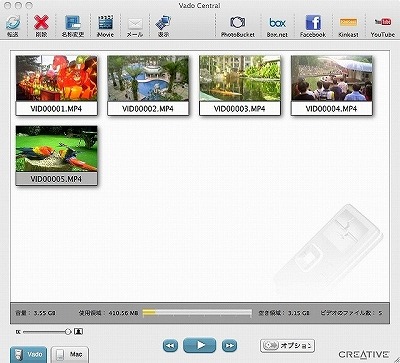Switch to the Vado device tab
Viewport: 400px width, 363px height.
tap(28, 354)
